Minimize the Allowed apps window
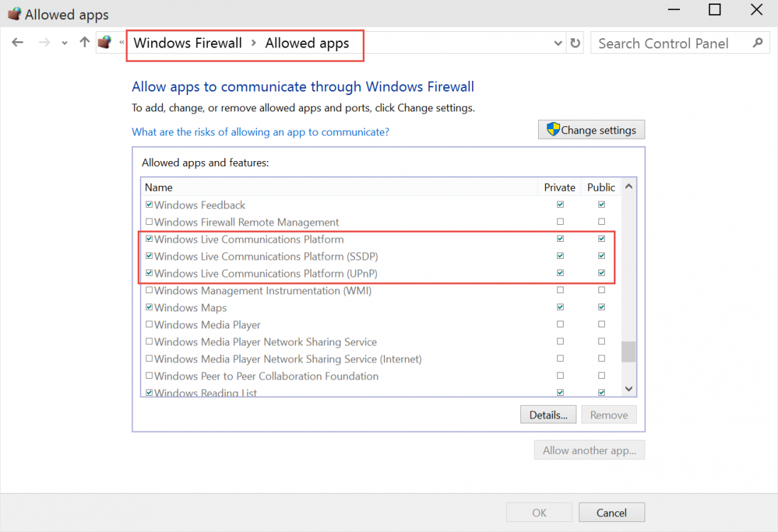This screenshot has height=532, width=778. point(674,9)
